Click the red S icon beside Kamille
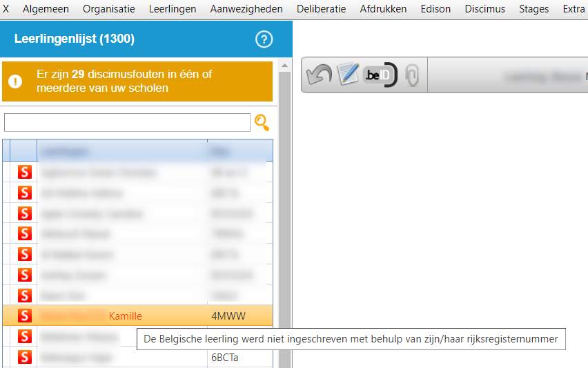588x368 pixels. (25, 316)
